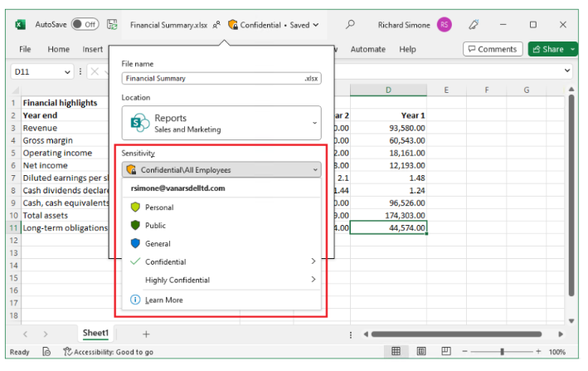Open the Help tab
The image size is (588, 371).
pyautogui.click(x=407, y=49)
